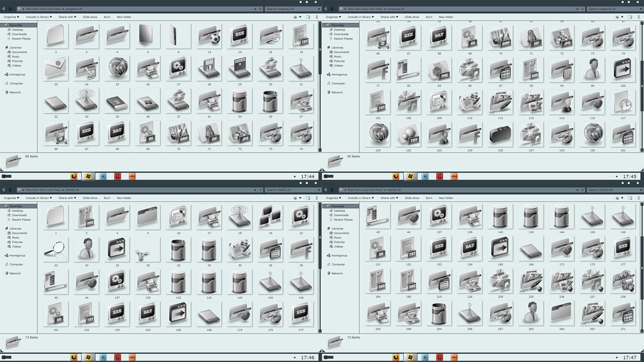Click Slide show in the 17:44 window toolbar

(x=90, y=17)
